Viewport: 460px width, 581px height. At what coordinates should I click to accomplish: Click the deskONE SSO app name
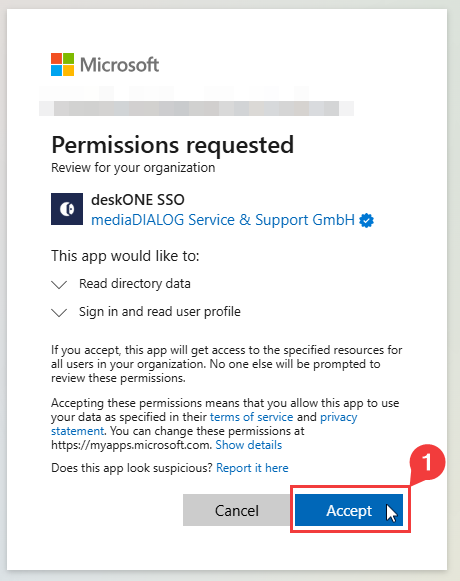coord(138,200)
